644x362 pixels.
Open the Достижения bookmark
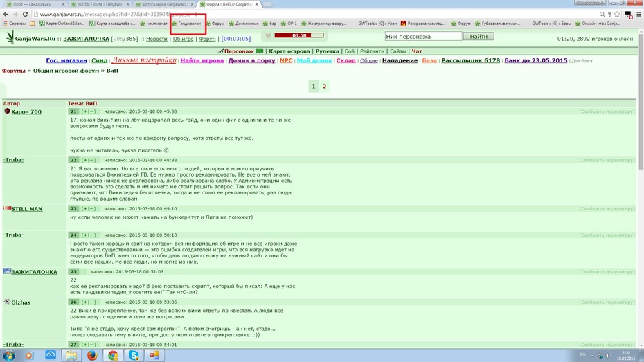click(244, 24)
